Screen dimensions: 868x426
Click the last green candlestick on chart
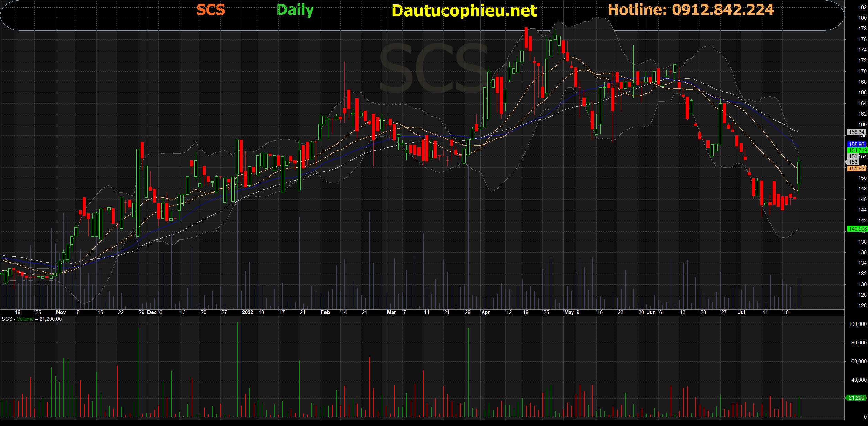(x=799, y=173)
